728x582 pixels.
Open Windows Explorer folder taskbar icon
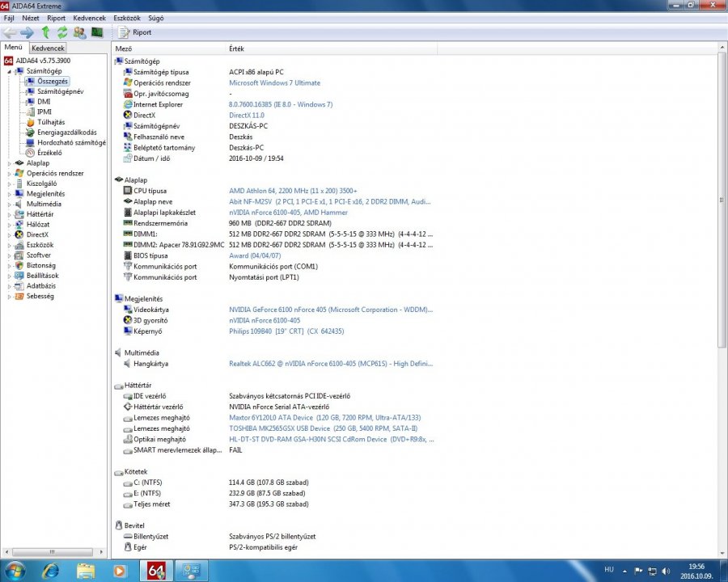click(x=86, y=571)
